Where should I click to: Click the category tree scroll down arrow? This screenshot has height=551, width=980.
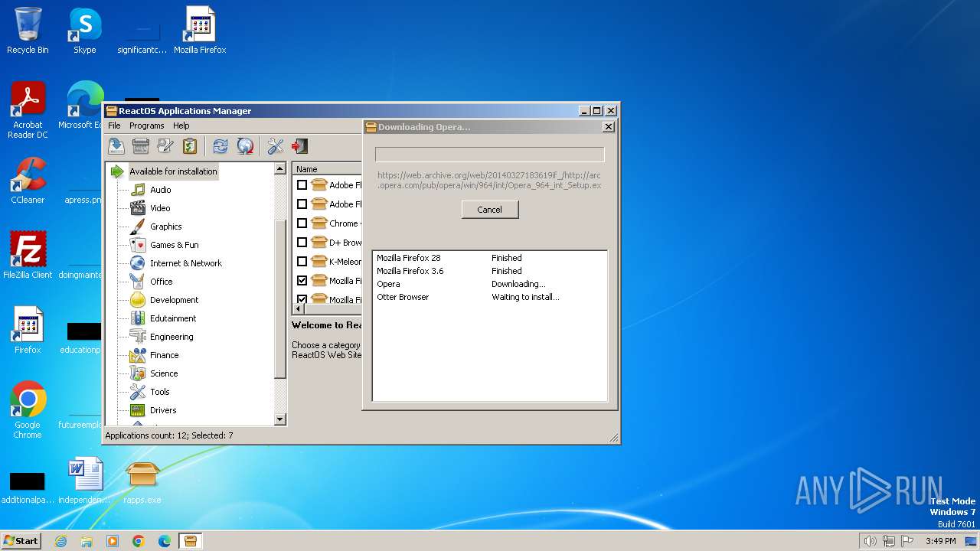(279, 419)
